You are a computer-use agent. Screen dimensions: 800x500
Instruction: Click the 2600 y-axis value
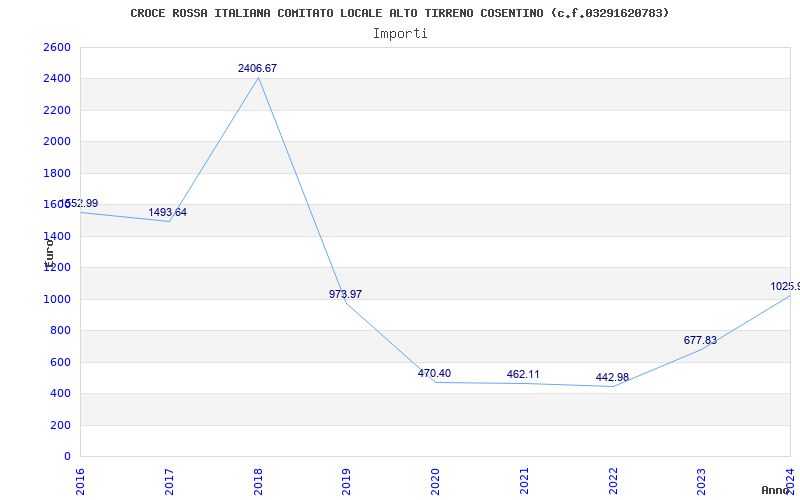click(57, 47)
